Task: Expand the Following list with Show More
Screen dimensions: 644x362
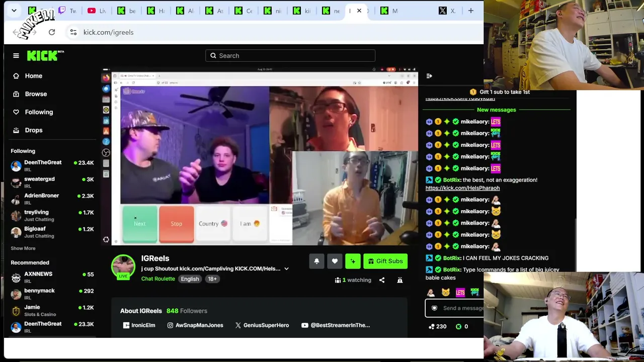Action: tap(23, 248)
